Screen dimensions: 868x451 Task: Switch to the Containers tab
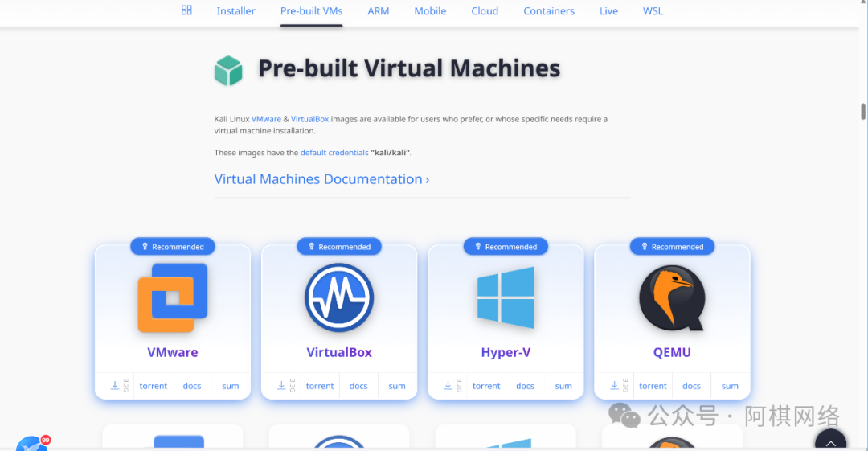[549, 11]
